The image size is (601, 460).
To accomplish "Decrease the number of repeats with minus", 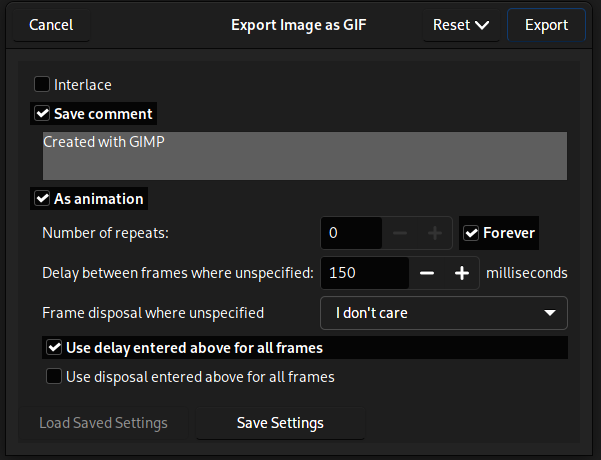I will pyautogui.click(x=400, y=233).
